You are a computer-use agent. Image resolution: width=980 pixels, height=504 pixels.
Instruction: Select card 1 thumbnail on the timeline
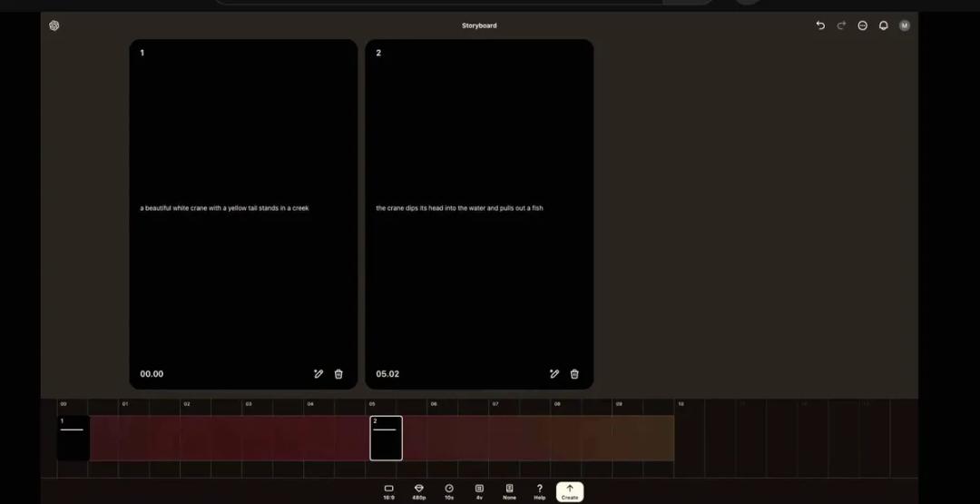coord(73,438)
